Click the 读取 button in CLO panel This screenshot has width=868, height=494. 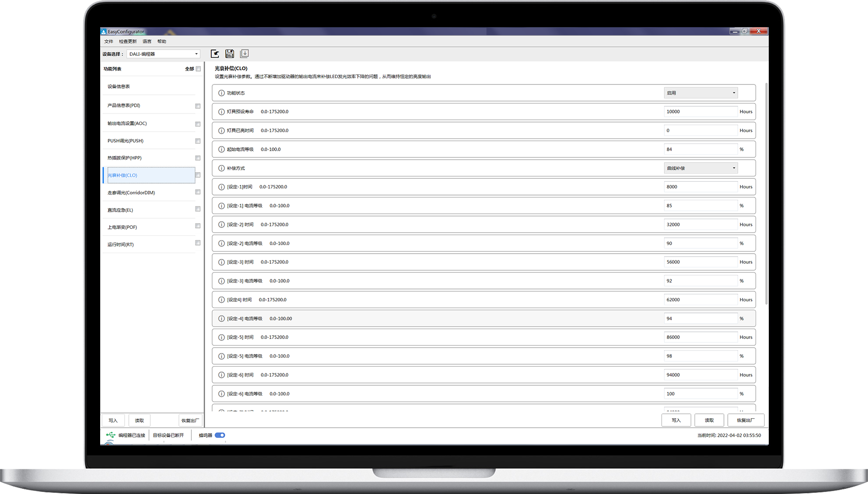pos(710,420)
